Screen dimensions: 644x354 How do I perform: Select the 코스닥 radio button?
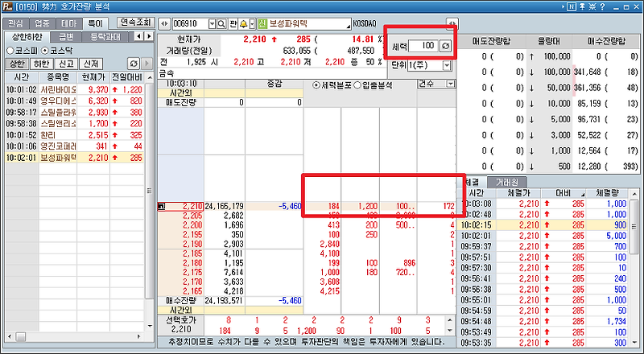(45, 51)
